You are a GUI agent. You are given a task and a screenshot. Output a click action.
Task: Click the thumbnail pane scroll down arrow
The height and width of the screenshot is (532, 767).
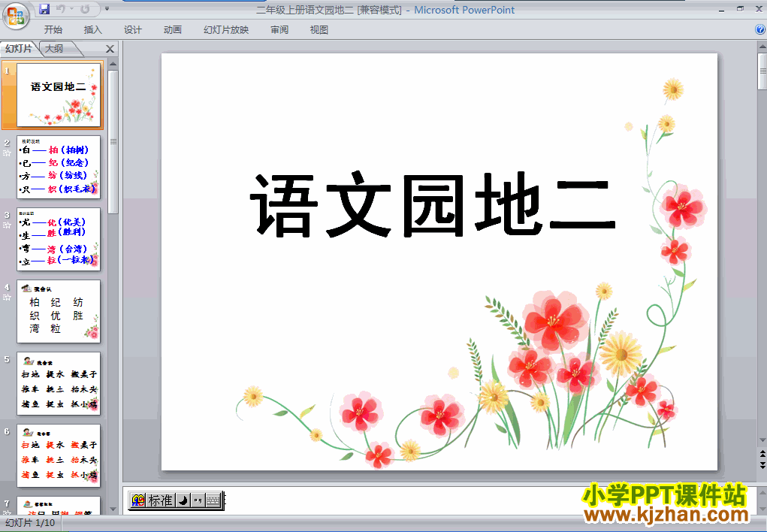(x=113, y=509)
